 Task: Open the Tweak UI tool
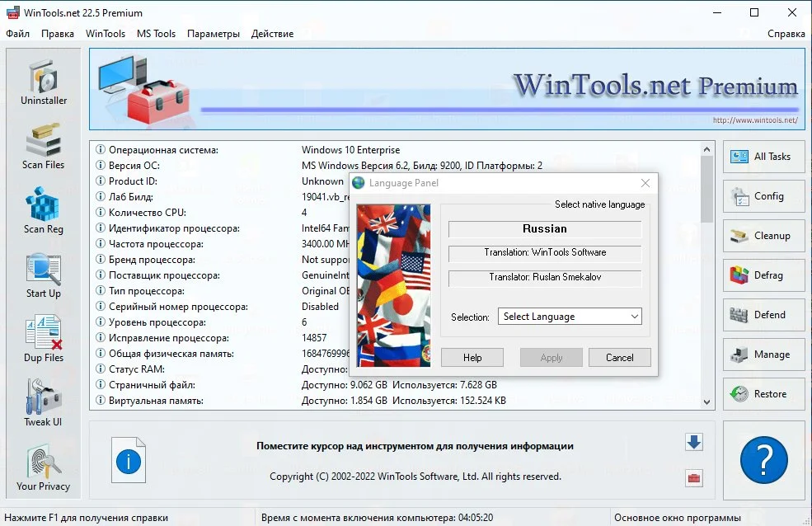point(44,403)
